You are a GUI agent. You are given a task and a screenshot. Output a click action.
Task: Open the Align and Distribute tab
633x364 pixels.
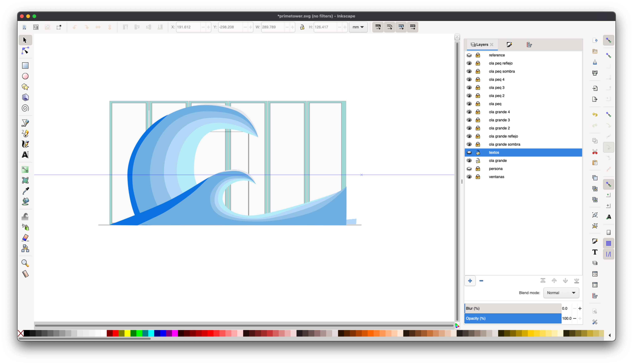coord(529,44)
